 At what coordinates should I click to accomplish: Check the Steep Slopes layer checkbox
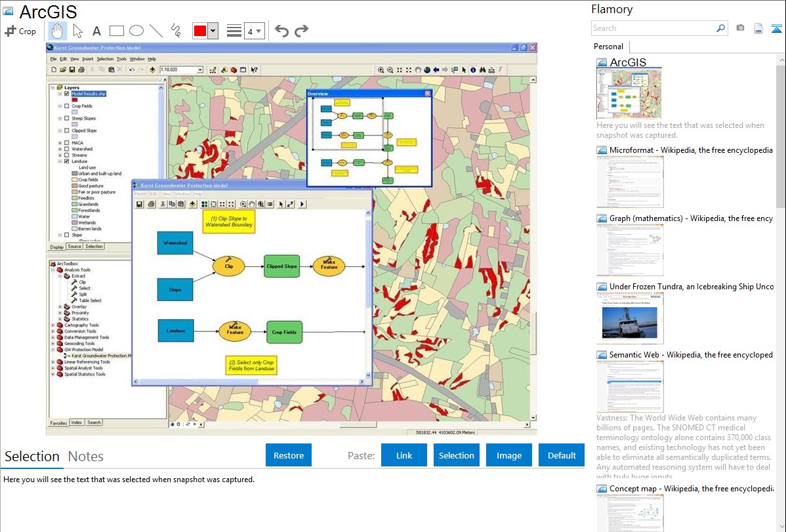click(67, 118)
